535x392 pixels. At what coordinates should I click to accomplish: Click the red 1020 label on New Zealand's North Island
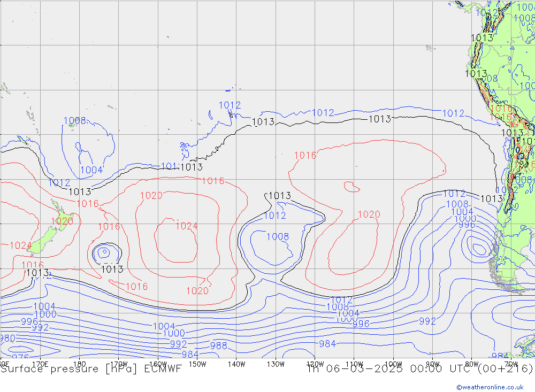[x=62, y=221]
